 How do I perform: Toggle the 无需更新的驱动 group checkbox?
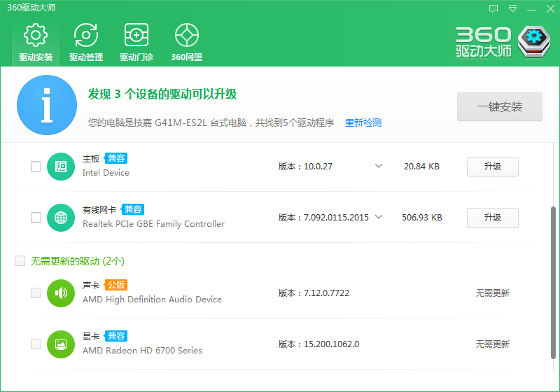[x=20, y=261]
